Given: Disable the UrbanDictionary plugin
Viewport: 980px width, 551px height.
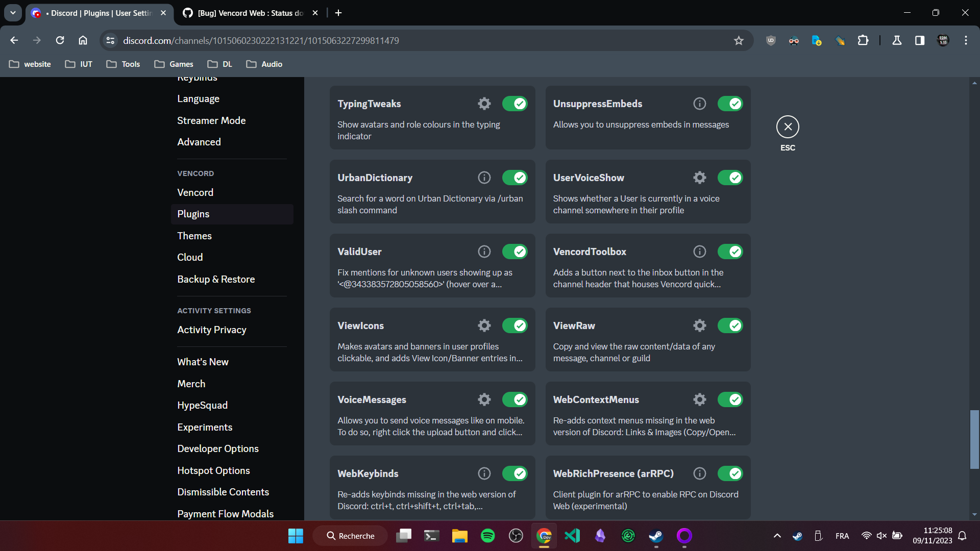Looking at the screenshot, I should [x=515, y=177].
